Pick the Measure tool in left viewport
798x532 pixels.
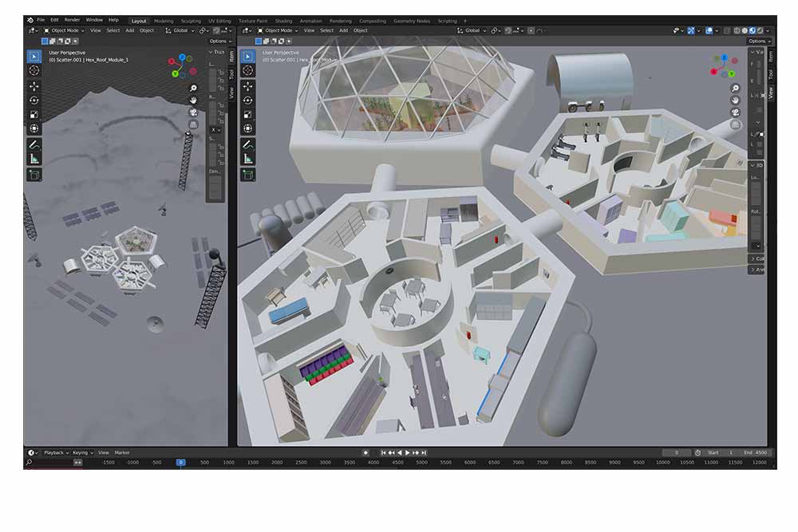(x=34, y=159)
